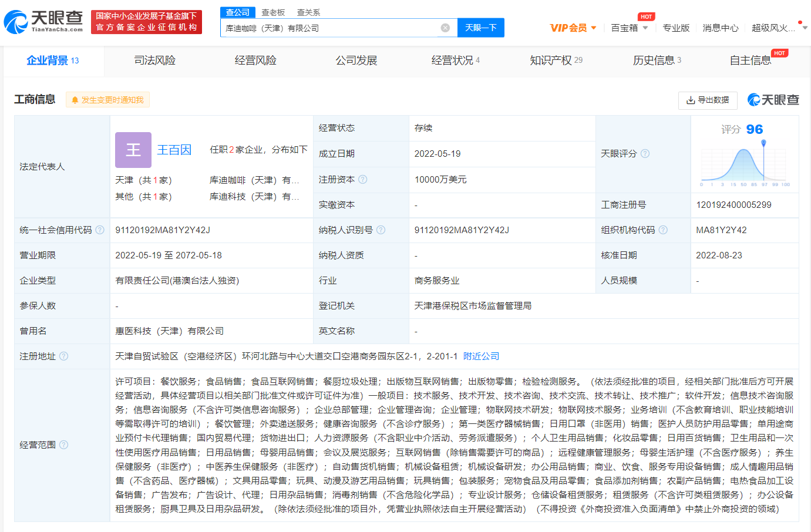The image size is (811, 532).
Task: Open the 百宝箱 dropdown menu
Action: 629,28
